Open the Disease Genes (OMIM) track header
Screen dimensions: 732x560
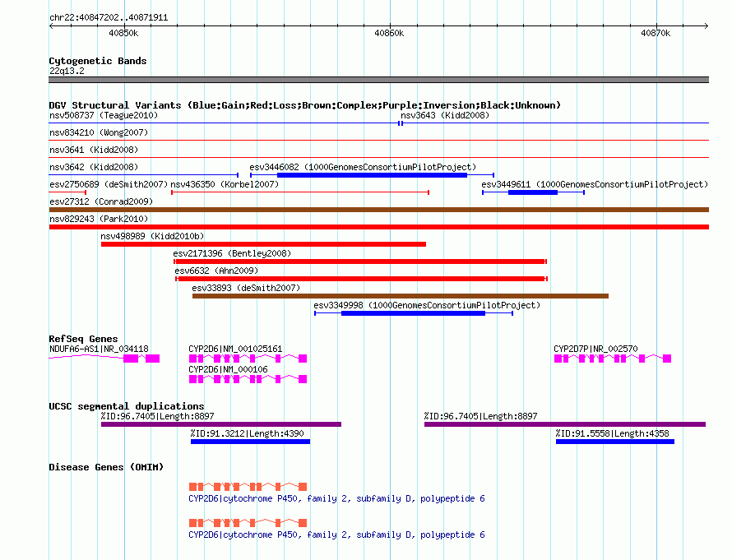(x=106, y=468)
